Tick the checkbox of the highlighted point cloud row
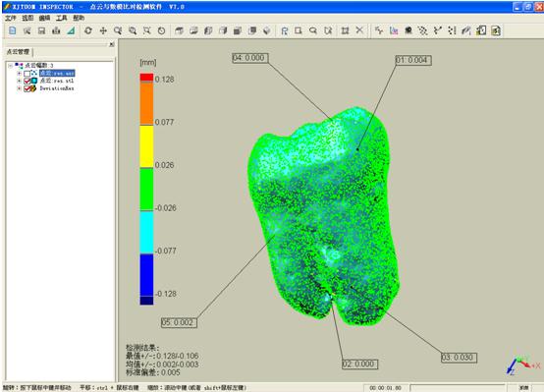Screen dimensions: 544x392 click(x=27, y=74)
